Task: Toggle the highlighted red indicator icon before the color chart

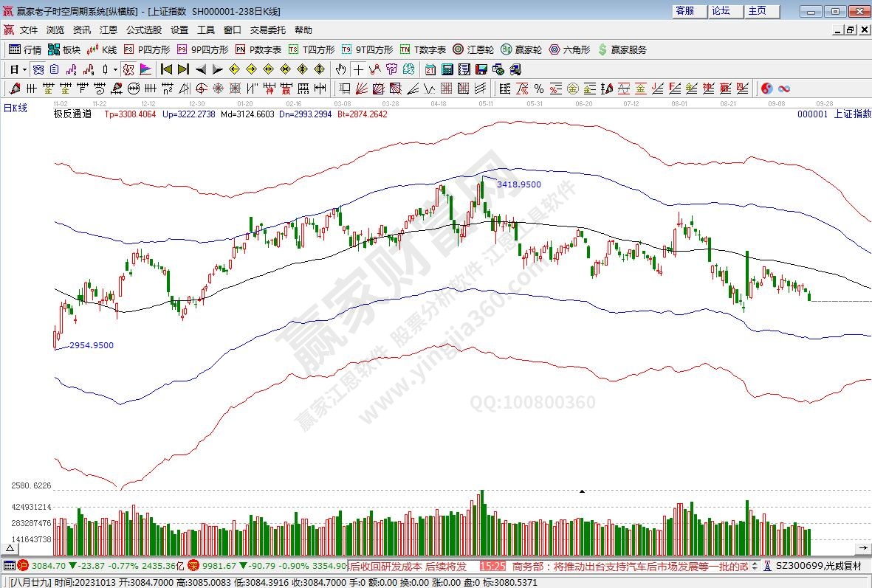Action: (128, 69)
